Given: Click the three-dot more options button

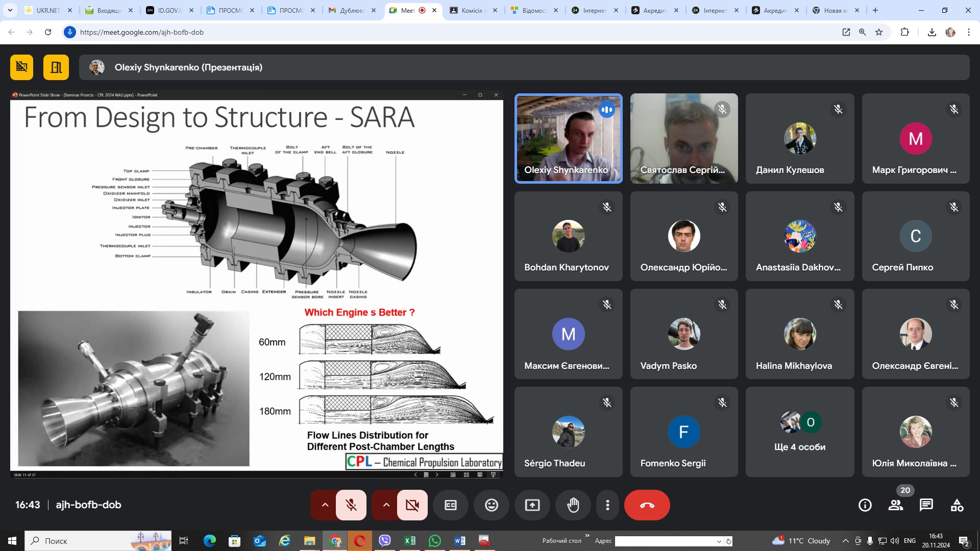Looking at the screenshot, I should tap(607, 505).
